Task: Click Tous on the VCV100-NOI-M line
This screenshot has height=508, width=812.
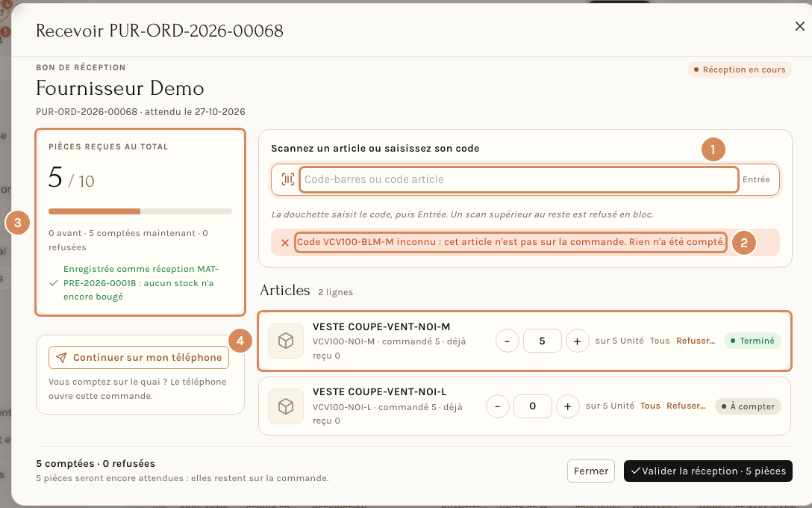Action: pos(660,341)
